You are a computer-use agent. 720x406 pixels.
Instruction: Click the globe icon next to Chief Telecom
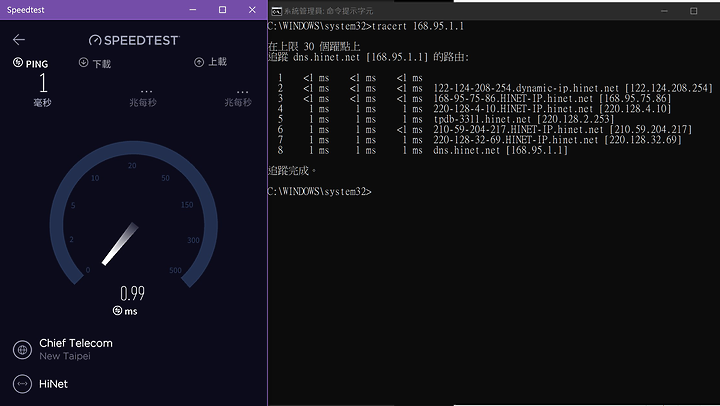coord(22,350)
